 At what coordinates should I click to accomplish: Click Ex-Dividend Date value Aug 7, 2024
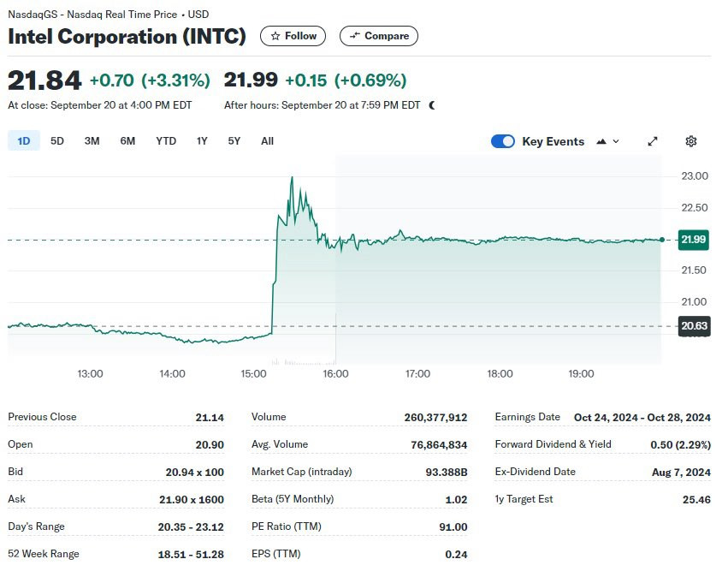coord(681,472)
